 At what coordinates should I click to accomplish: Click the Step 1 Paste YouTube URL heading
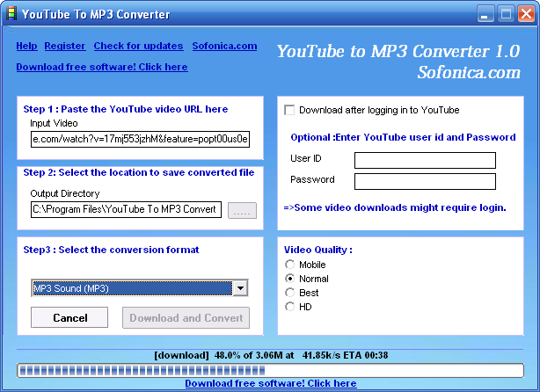(x=126, y=109)
